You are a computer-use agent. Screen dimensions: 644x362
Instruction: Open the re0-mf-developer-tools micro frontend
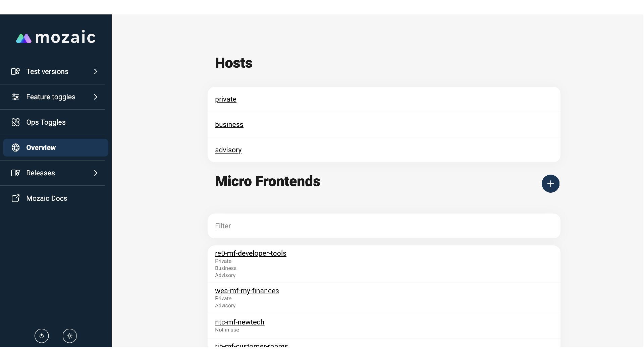pyautogui.click(x=251, y=253)
